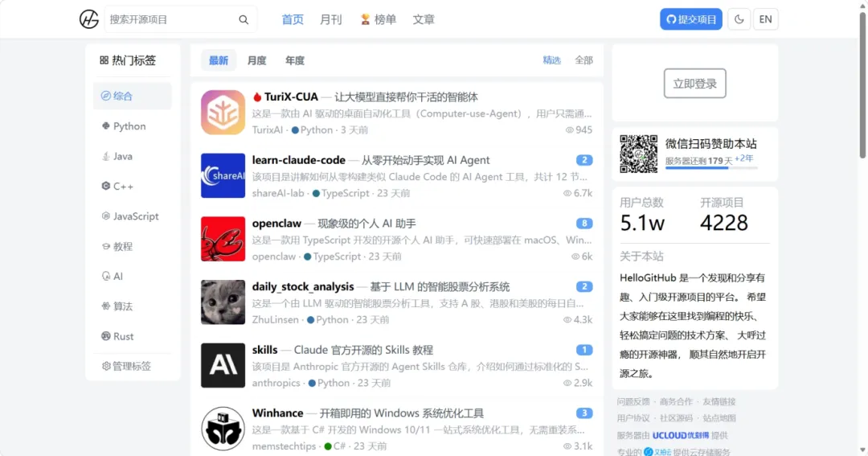Switch filter to 全部
This screenshot has width=868, height=456.
point(583,60)
